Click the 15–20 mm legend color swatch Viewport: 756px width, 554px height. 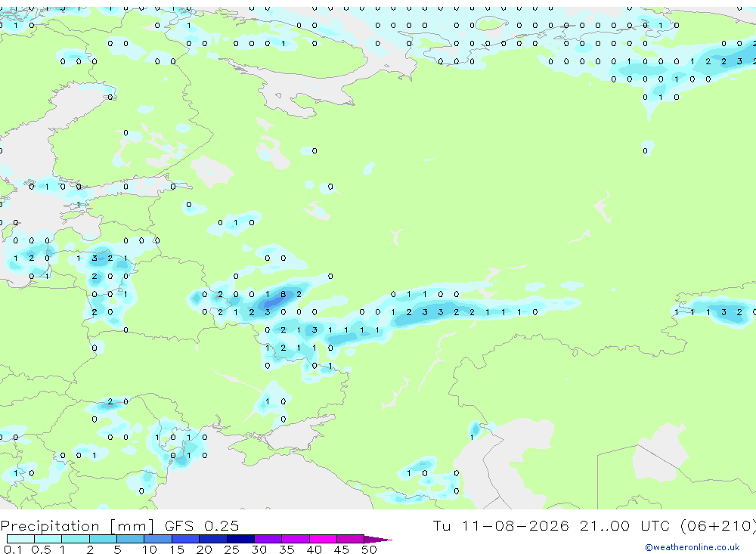(185, 539)
